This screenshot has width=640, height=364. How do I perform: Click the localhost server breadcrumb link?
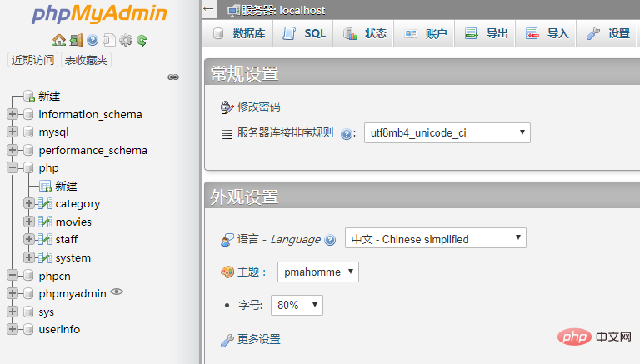coord(282,10)
